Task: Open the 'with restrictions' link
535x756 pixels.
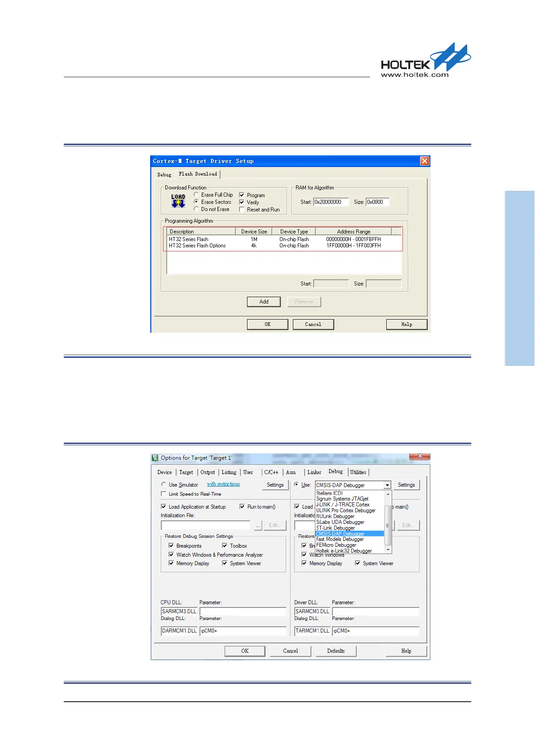Action: pos(223,484)
